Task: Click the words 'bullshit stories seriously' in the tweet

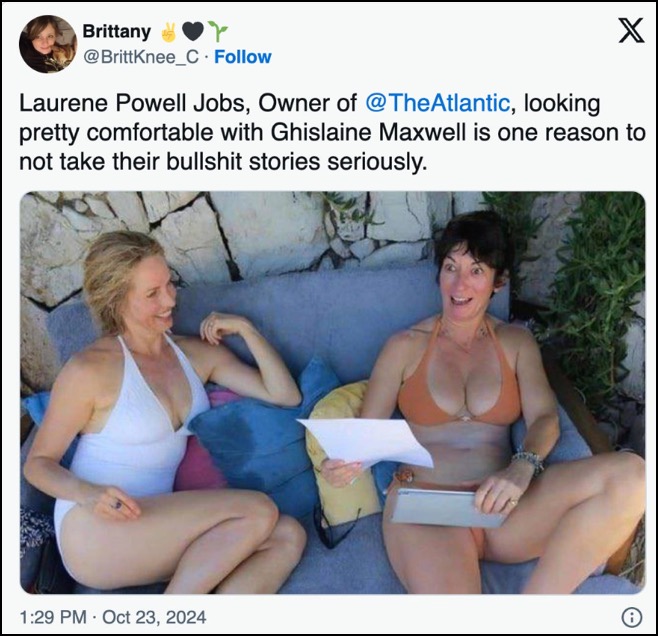Action: tap(296, 162)
